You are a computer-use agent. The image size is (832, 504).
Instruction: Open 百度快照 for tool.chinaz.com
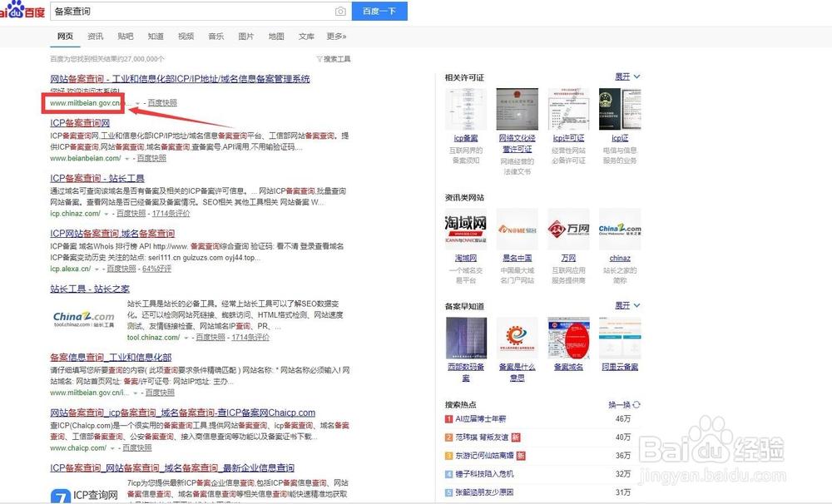coord(210,338)
